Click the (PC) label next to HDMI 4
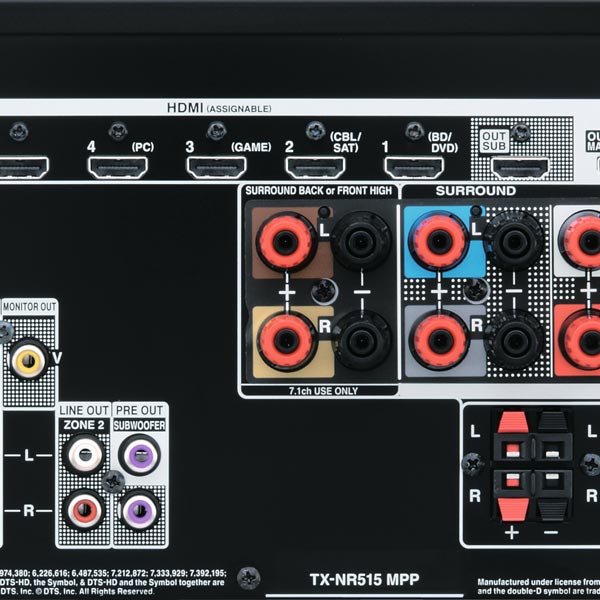 point(143,147)
